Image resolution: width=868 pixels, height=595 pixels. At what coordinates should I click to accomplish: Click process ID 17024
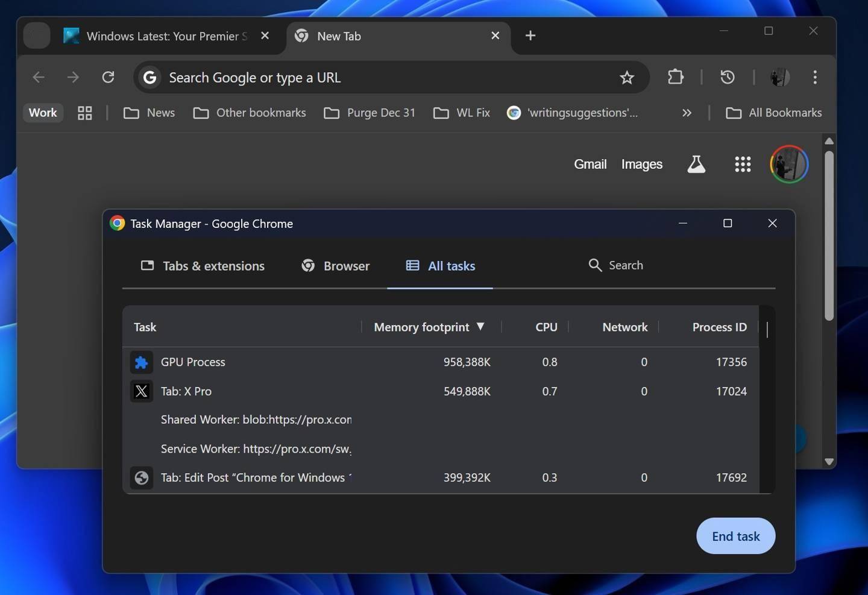[731, 391]
